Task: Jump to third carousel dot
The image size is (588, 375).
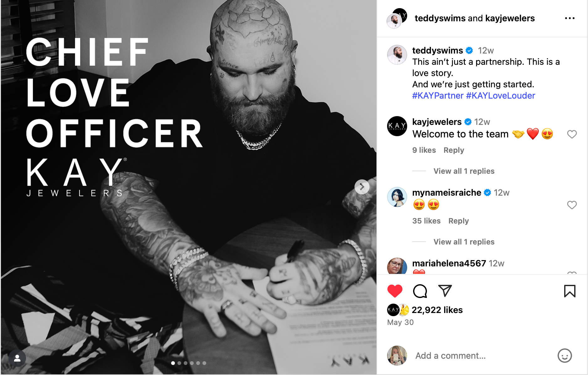Action: click(x=186, y=363)
